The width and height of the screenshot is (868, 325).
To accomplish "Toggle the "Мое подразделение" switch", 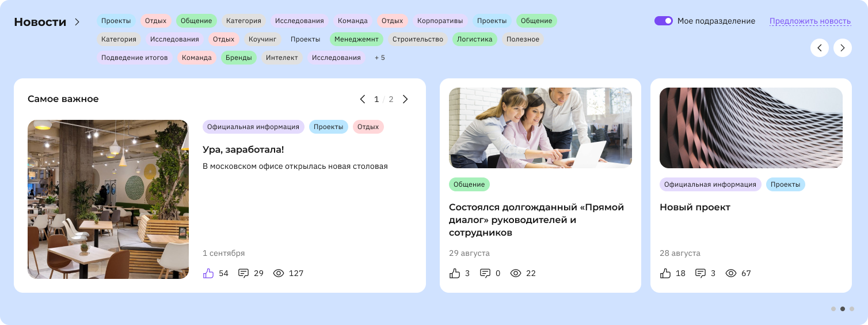I will (664, 21).
